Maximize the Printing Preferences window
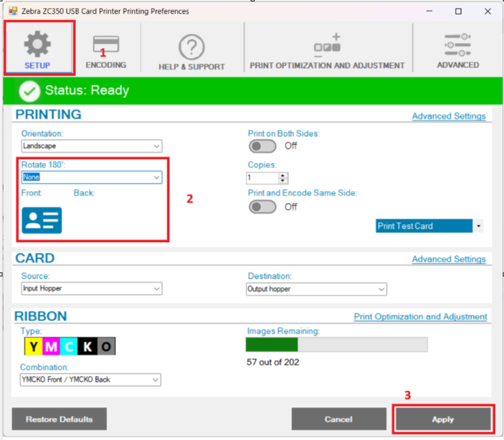Viewport: 504px width, 440px height. point(458,11)
